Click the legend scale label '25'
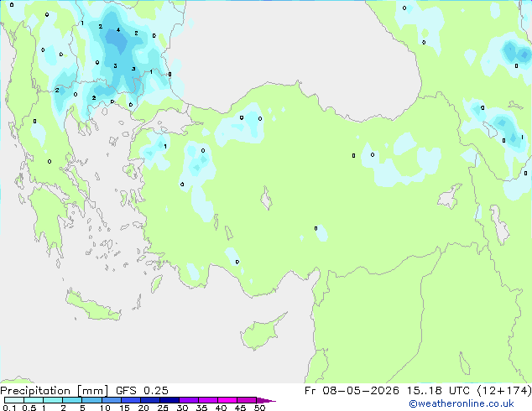This screenshot has width=532, height=411. [x=163, y=408]
